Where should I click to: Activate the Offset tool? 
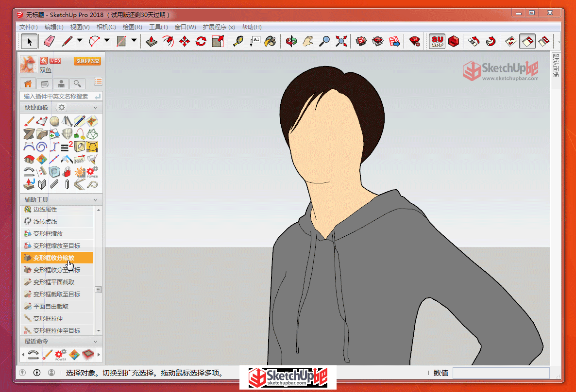pyautogui.click(x=168, y=41)
